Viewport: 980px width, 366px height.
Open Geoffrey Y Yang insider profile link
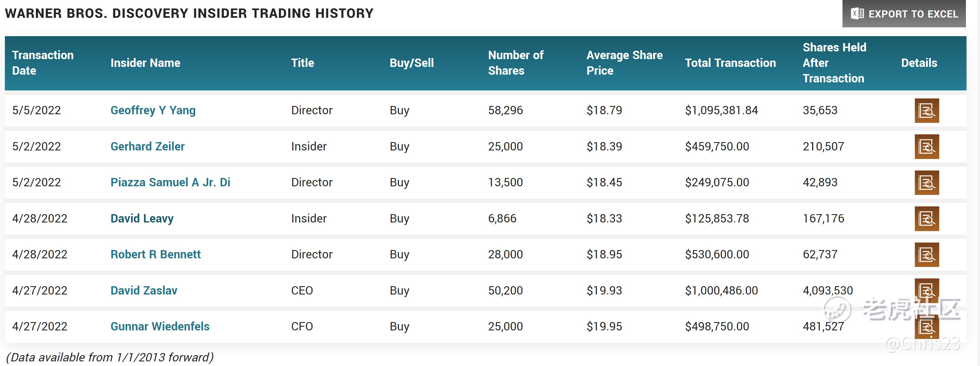[152, 110]
